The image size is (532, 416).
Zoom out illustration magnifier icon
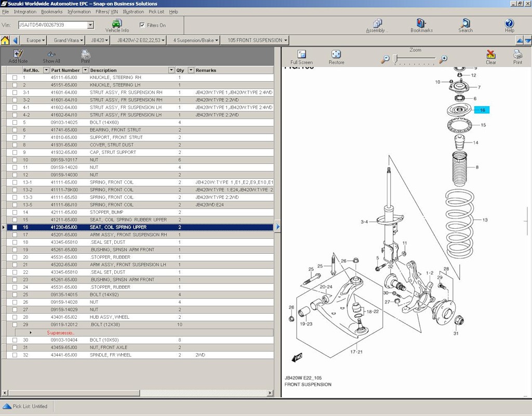385,59
